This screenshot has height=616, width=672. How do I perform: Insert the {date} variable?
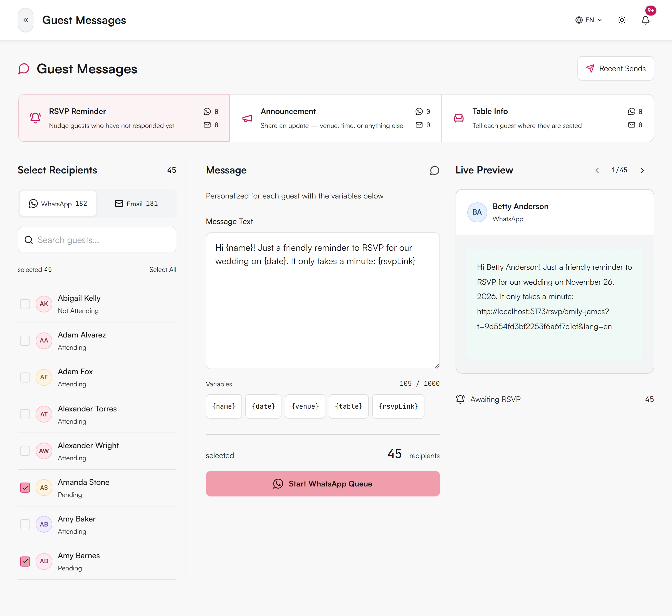pos(263,406)
